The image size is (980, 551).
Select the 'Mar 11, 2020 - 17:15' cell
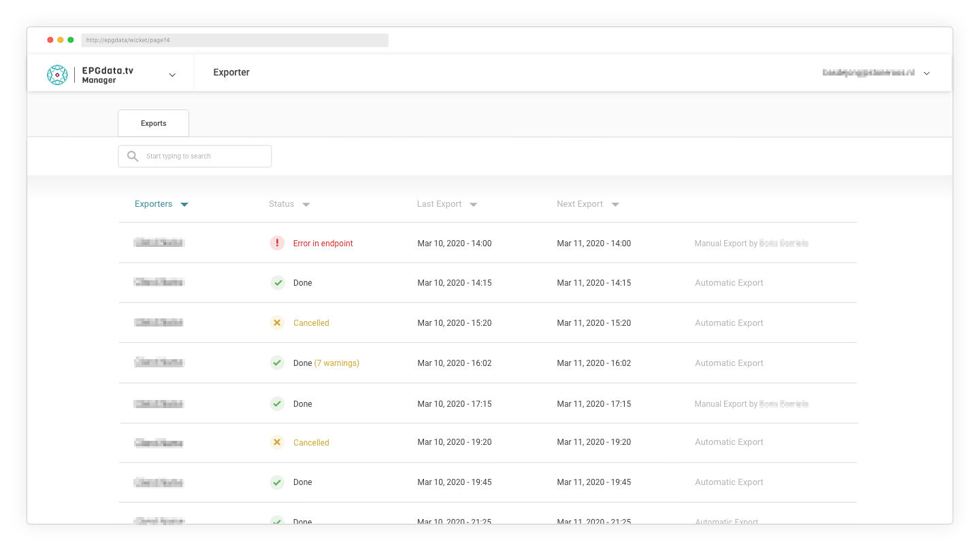[594, 404]
